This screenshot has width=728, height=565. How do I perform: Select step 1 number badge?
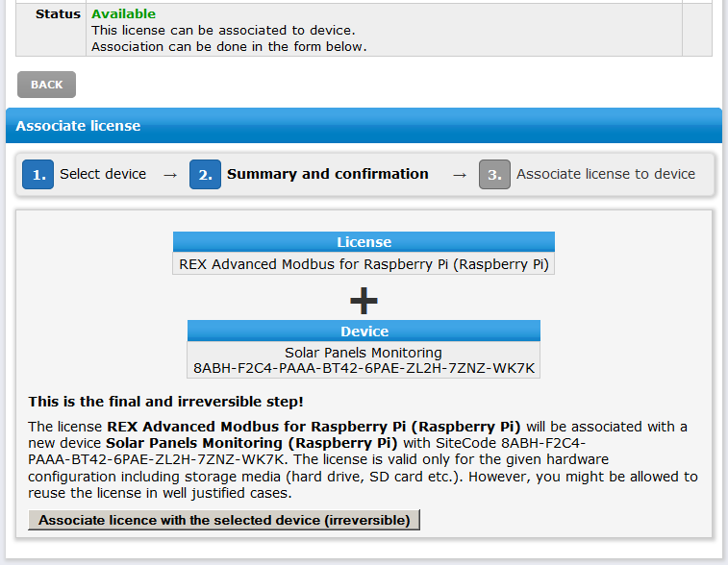pos(38,175)
